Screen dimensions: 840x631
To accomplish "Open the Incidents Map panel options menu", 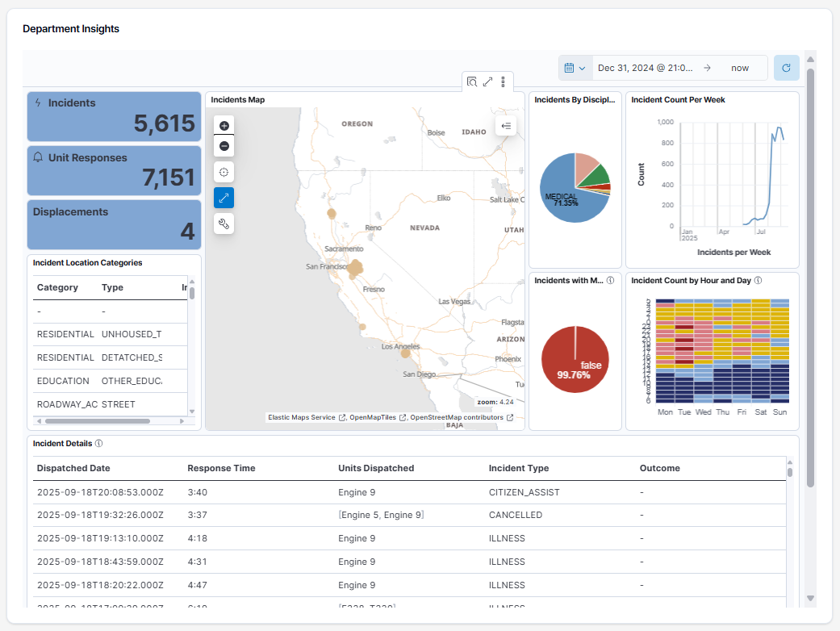I will [x=503, y=81].
